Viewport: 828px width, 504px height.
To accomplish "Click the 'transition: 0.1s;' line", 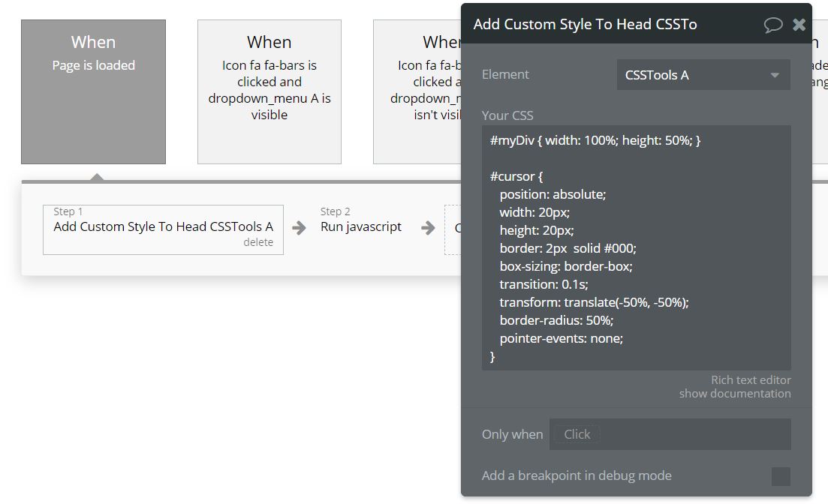I will coord(544,284).
